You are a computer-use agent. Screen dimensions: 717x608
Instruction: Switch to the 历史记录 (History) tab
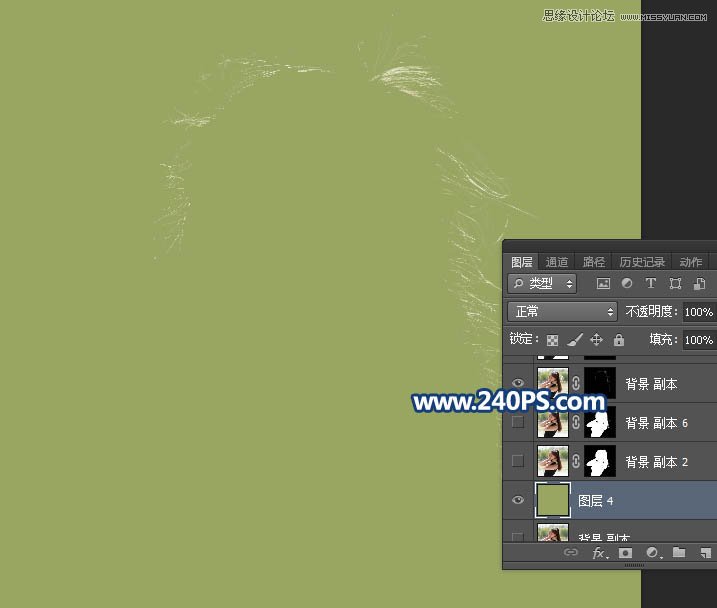tap(642, 262)
